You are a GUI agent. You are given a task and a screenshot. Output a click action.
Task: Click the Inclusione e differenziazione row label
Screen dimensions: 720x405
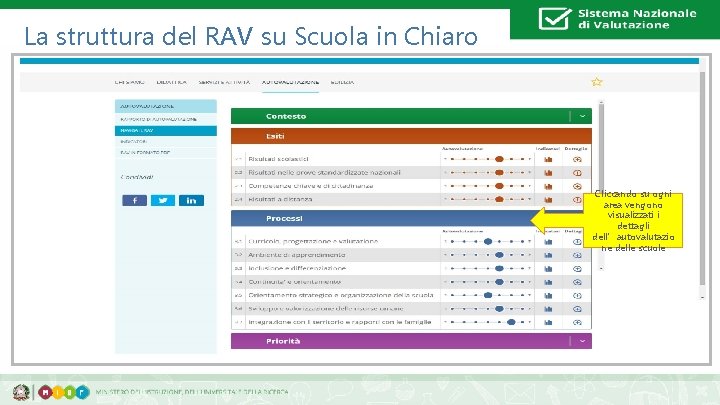297,268
